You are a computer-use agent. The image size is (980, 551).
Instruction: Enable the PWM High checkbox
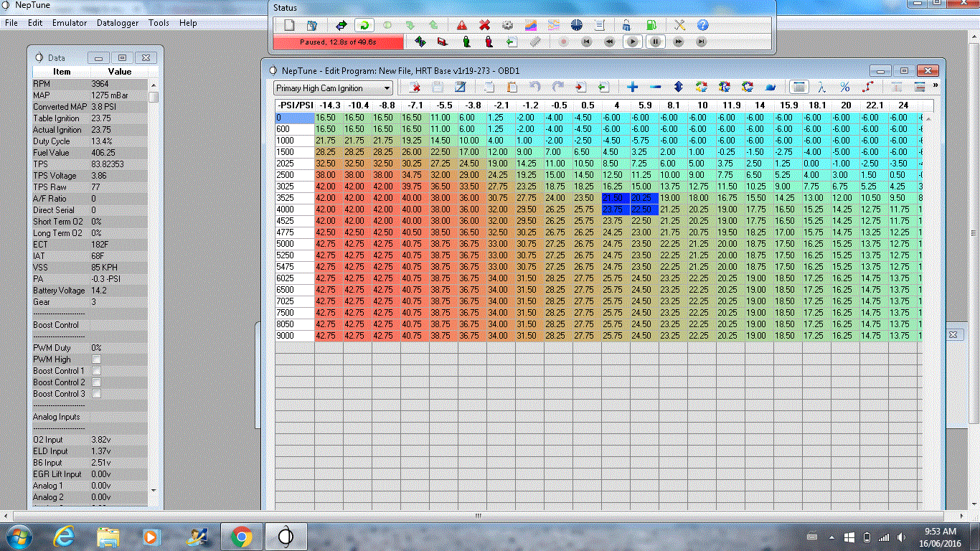click(96, 359)
